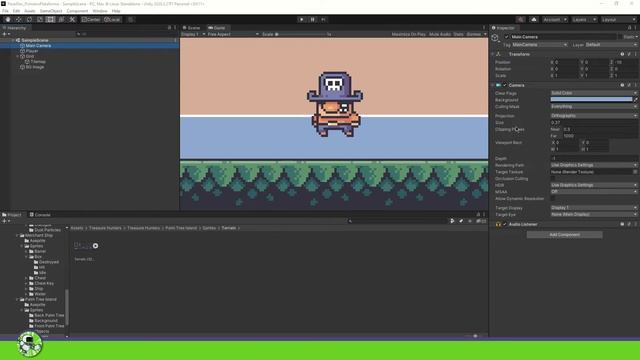Select Main Camera in the Hierarchy
640x360 pixels.
38,46
